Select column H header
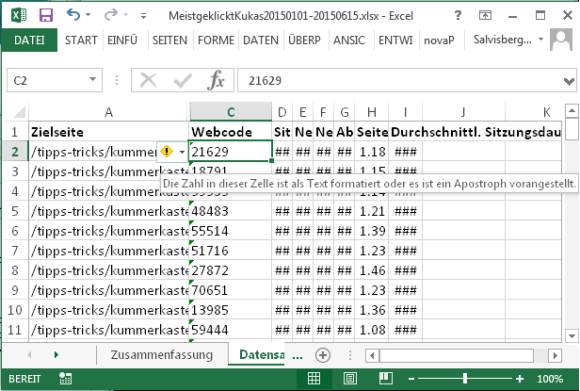Viewport: 580px width, 391px height. 372,112
